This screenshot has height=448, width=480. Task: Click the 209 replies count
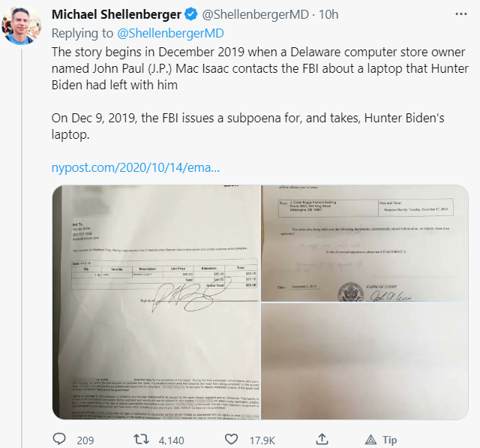(85, 440)
